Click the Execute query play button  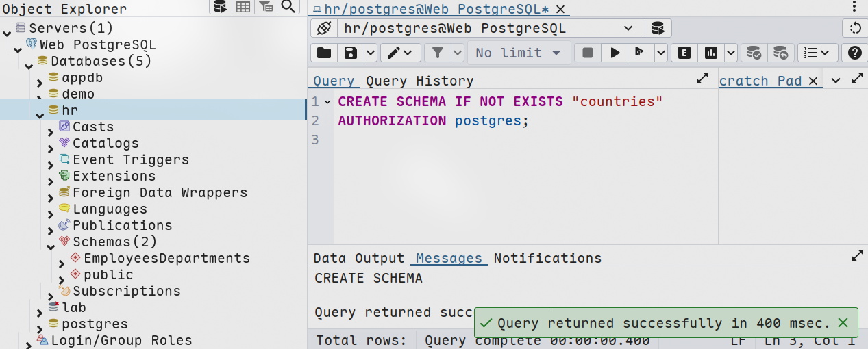coord(615,53)
